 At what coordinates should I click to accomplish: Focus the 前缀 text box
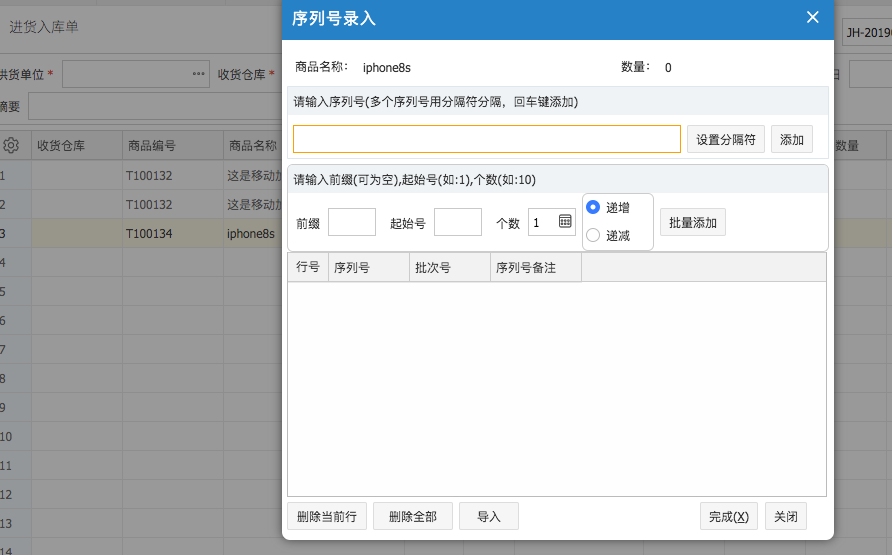352,222
